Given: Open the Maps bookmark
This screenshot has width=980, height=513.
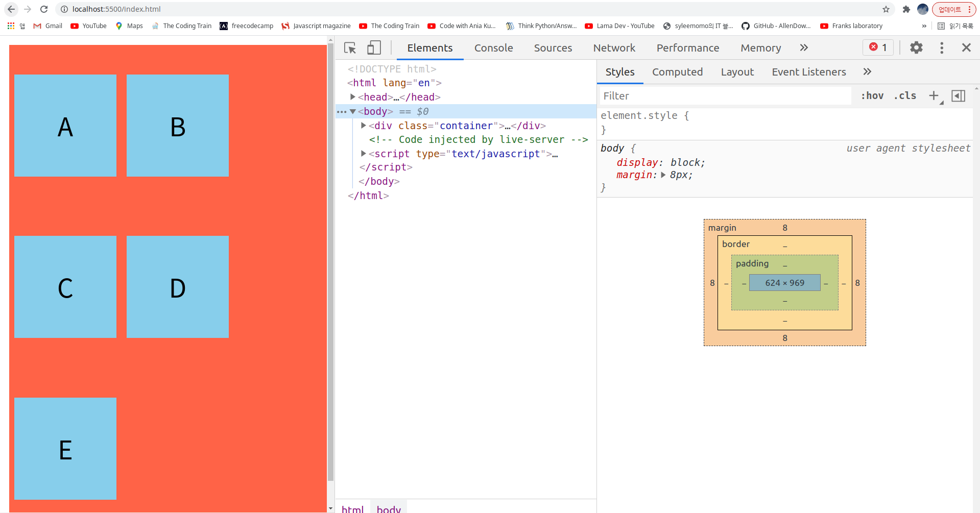Looking at the screenshot, I should 129,26.
